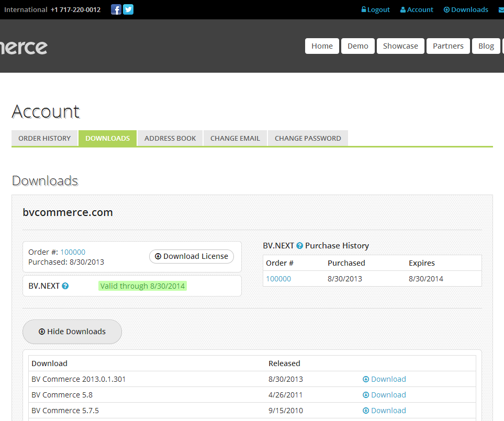The image size is (504, 421).
Task: Click the bvcommerce.com heading
Action: click(x=68, y=212)
